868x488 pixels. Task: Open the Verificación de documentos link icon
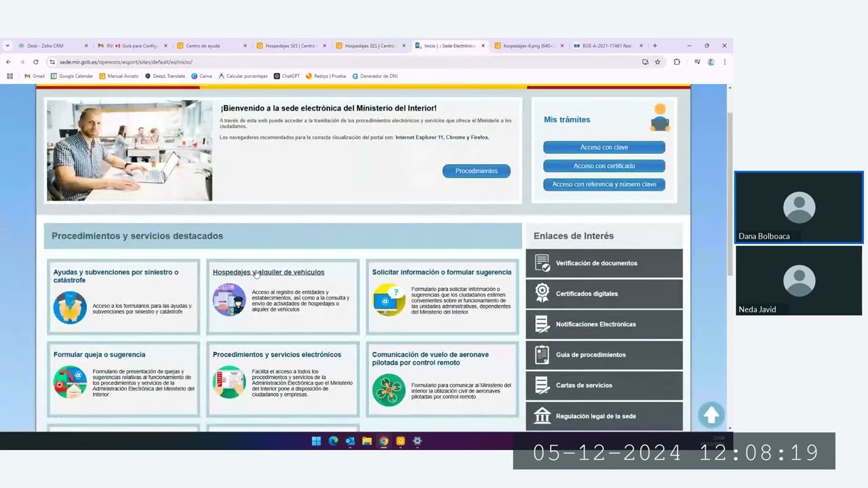coord(542,263)
